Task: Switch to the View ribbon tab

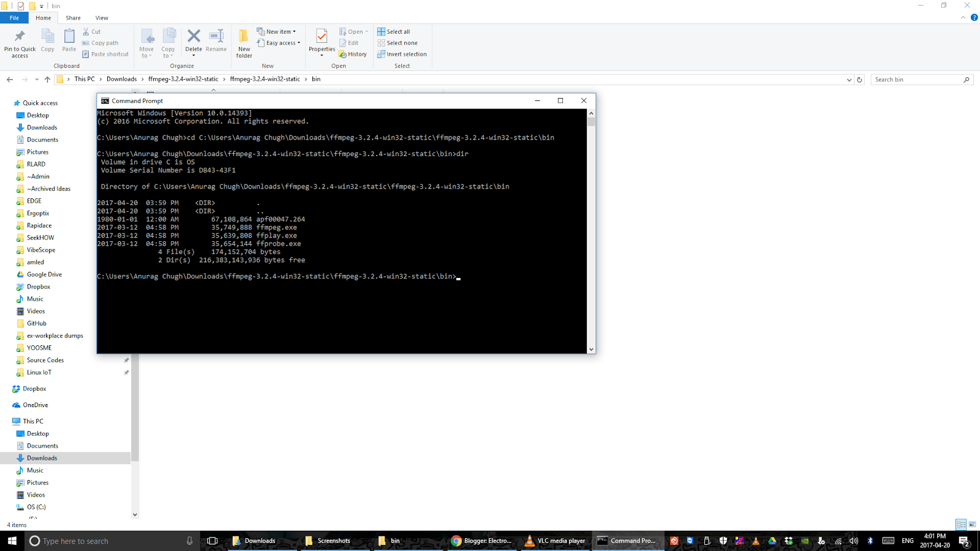Action: pos(102,18)
